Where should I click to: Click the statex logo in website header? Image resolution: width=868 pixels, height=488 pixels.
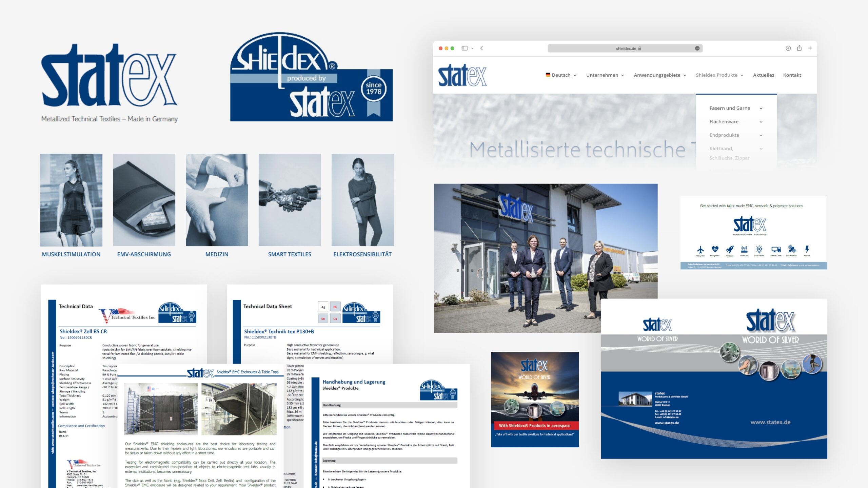[462, 75]
